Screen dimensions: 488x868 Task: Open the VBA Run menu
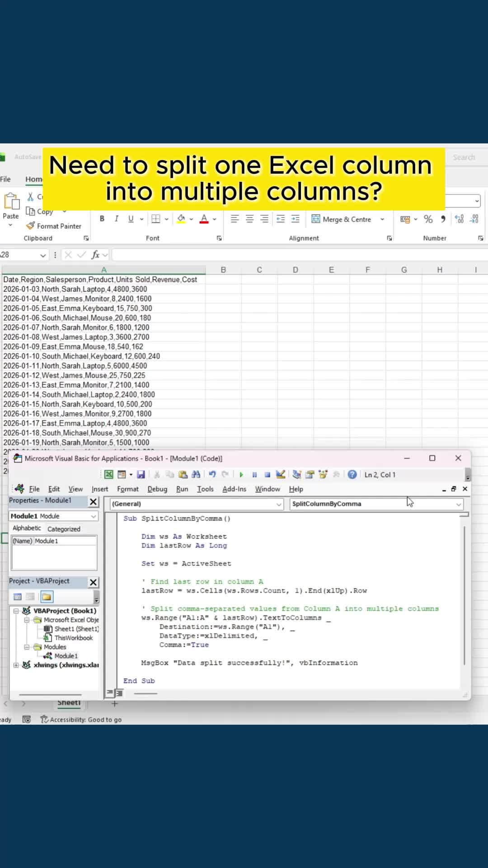pos(182,489)
